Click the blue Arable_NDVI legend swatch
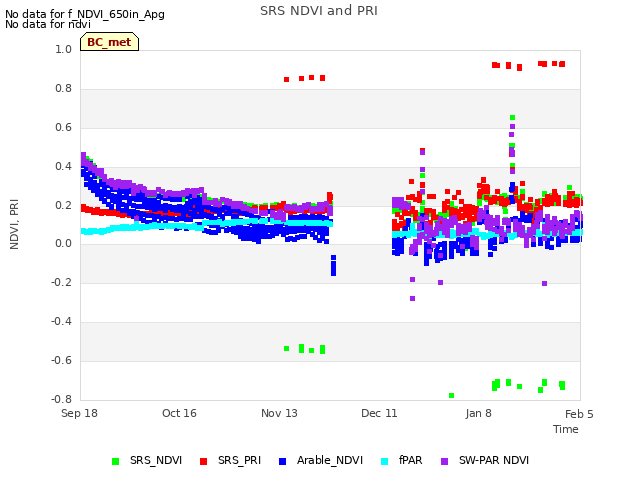This screenshot has height=480, width=640. (x=282, y=461)
